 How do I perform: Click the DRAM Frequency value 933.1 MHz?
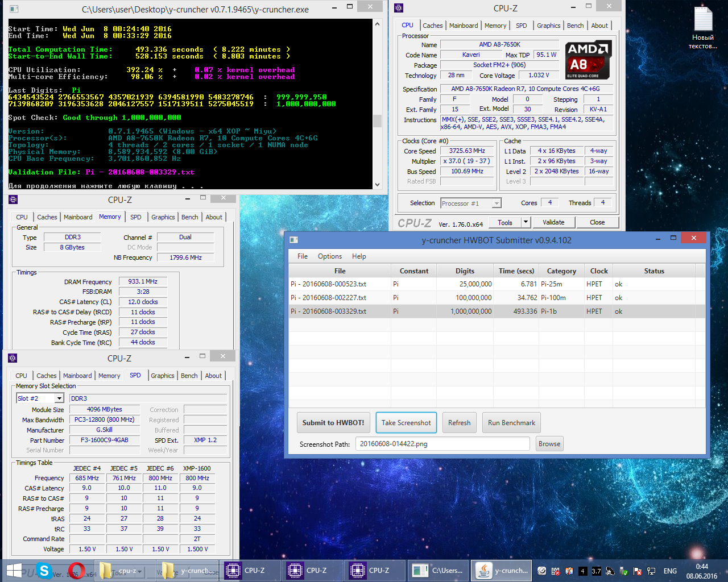pyautogui.click(x=143, y=281)
